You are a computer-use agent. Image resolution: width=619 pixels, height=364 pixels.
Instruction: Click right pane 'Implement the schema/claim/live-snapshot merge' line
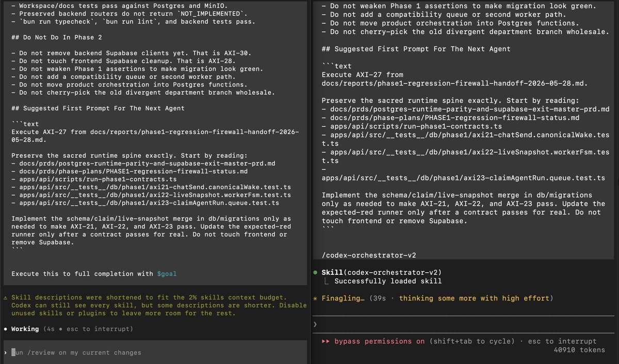point(457,195)
